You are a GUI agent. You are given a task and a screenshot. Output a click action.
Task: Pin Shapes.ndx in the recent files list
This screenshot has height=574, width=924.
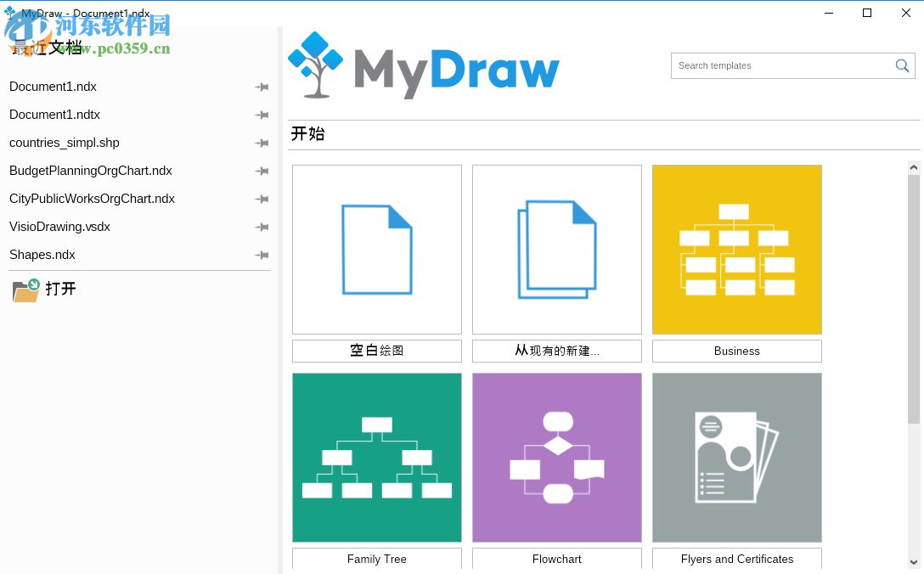coord(262,255)
